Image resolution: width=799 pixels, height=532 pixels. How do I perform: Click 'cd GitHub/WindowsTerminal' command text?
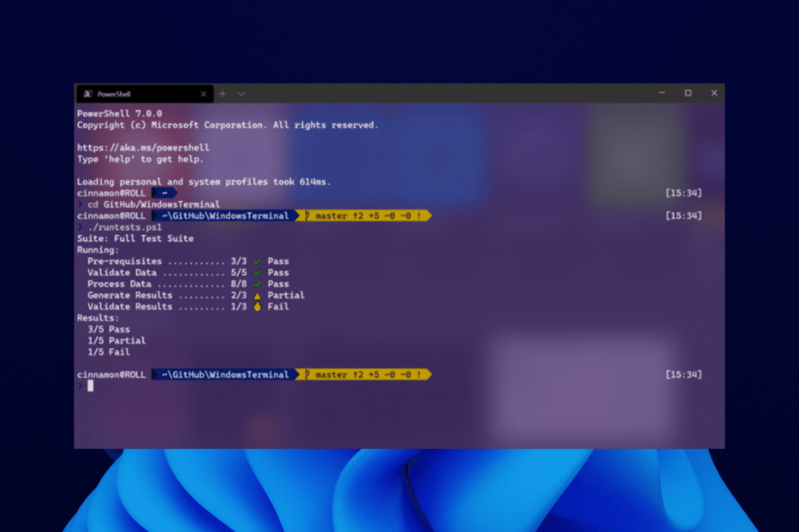[x=153, y=205]
